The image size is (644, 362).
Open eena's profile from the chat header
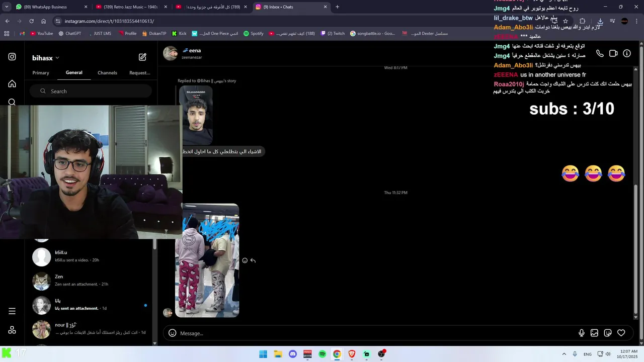[183, 53]
